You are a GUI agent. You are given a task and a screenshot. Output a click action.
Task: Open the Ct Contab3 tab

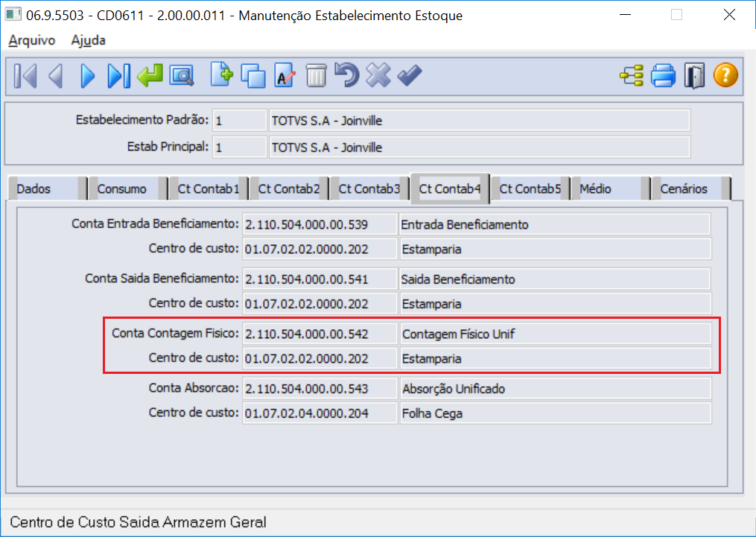point(369,188)
